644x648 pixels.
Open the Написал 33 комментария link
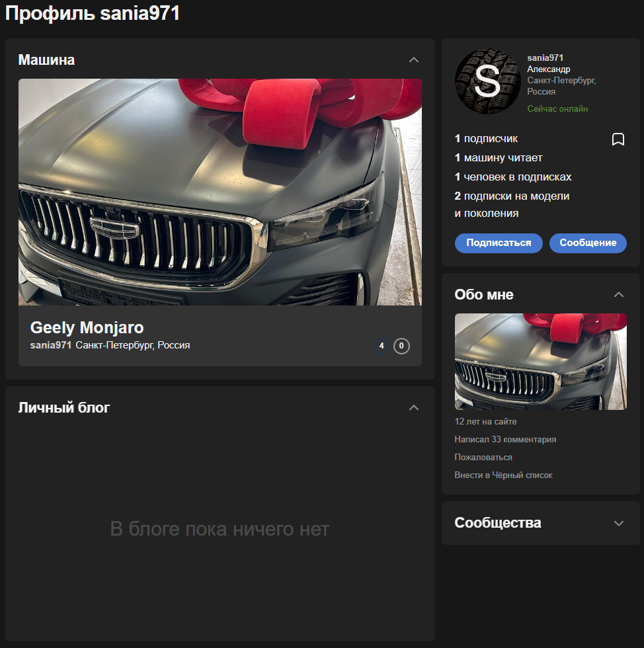pyautogui.click(x=505, y=439)
